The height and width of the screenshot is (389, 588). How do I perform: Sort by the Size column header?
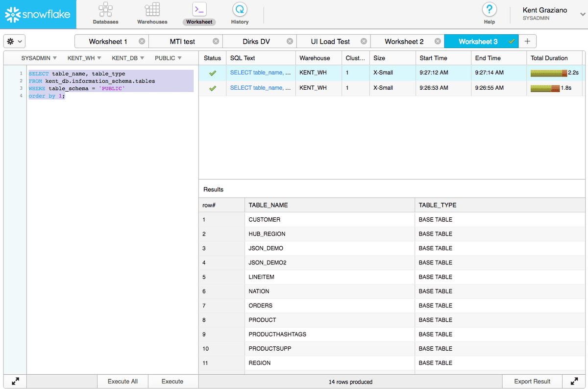392,58
